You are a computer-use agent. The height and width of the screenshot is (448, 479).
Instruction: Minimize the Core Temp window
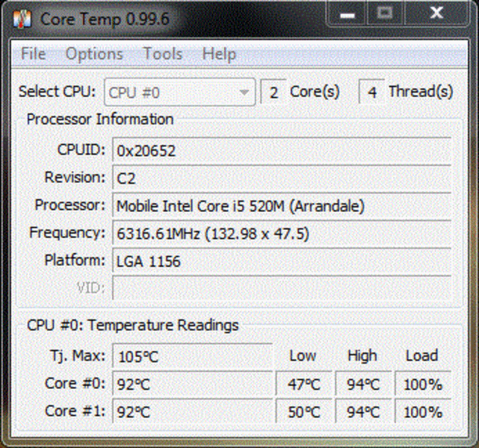[x=347, y=13]
